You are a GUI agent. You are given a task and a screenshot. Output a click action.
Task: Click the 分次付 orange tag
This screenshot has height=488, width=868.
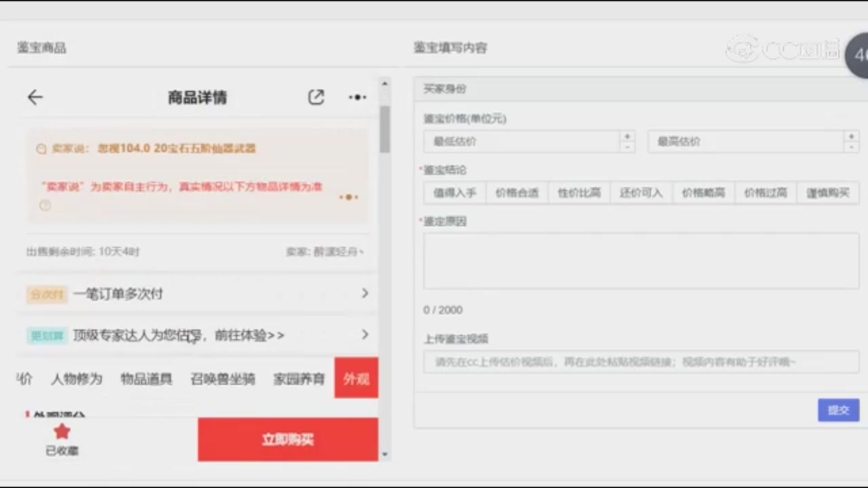47,294
